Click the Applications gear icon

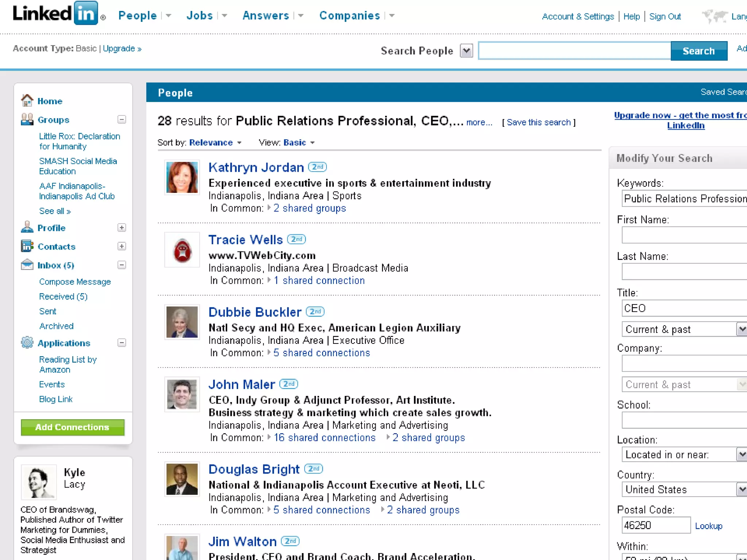coord(27,342)
